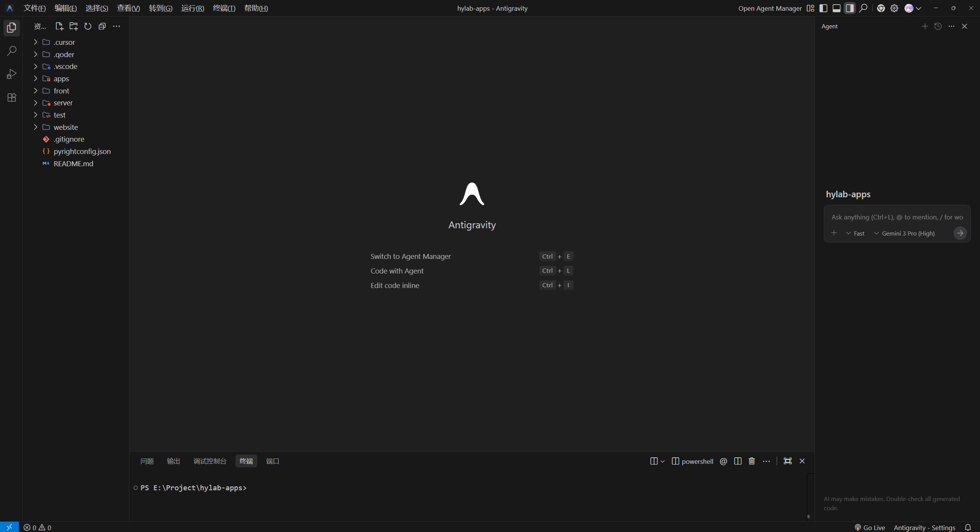
Task: Toggle the Agent side panel
Action: 849,8
